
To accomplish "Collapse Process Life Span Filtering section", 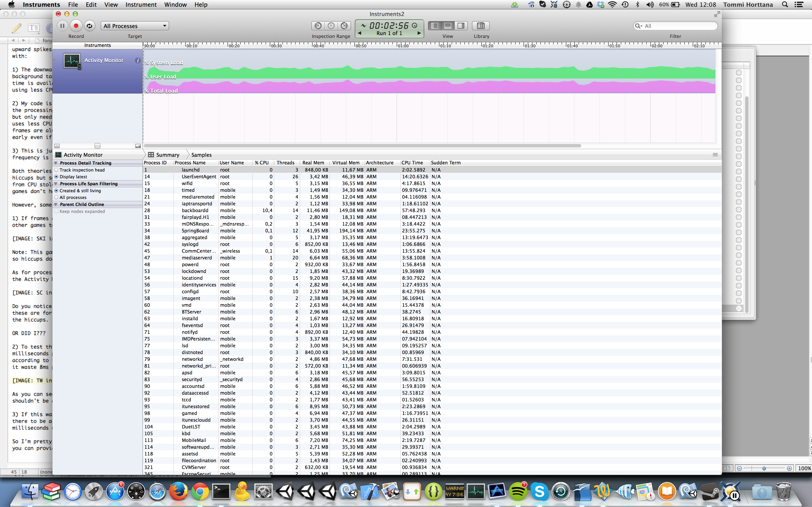I will tap(56, 184).
